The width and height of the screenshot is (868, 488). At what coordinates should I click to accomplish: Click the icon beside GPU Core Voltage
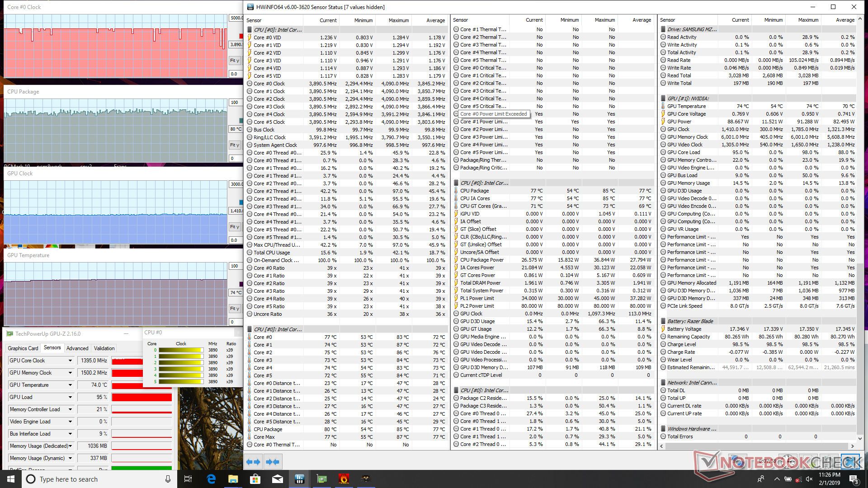663,114
